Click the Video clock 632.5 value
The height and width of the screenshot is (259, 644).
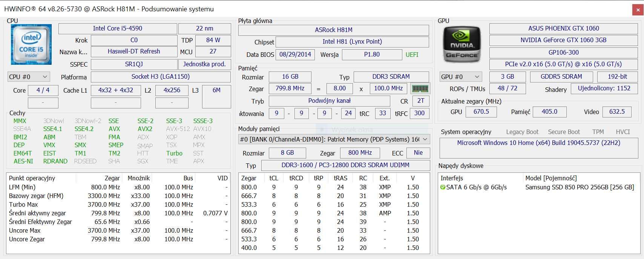coord(617,112)
